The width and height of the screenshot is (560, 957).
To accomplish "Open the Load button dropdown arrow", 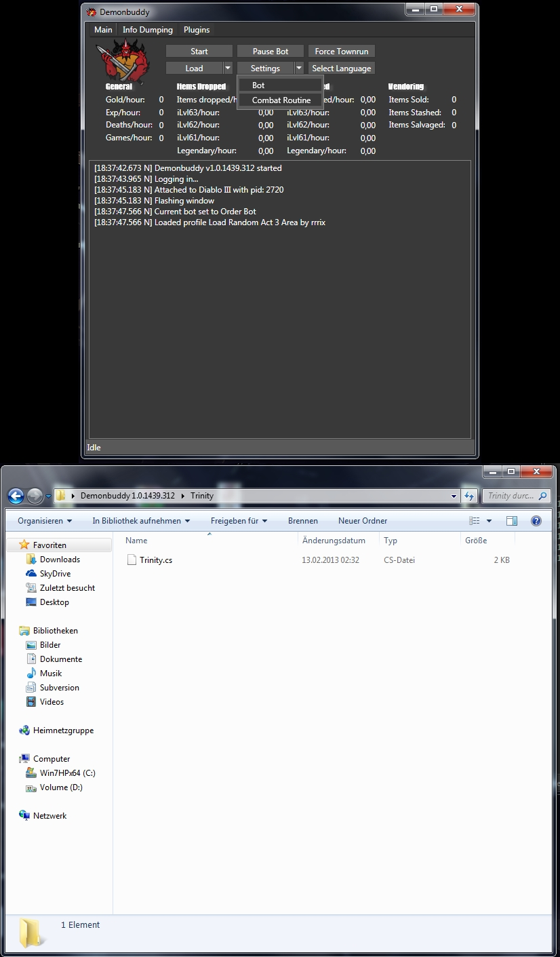I will (228, 69).
